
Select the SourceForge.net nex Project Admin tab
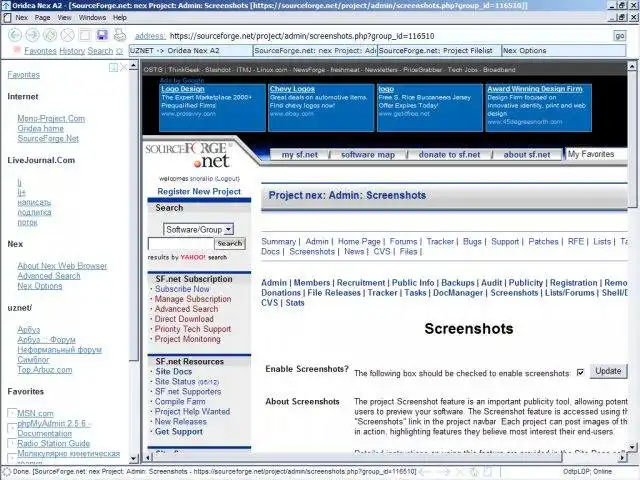coord(315,51)
